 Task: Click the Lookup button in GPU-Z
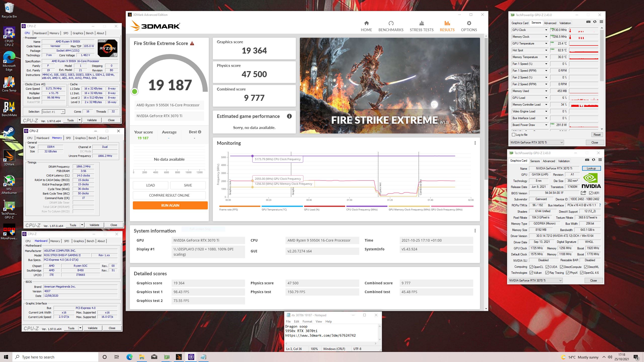coord(591,168)
